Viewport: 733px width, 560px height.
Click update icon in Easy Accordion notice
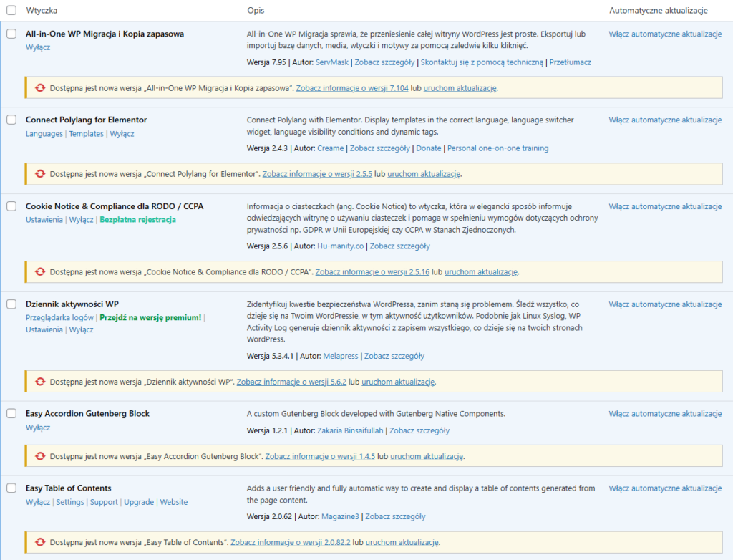coord(40,455)
